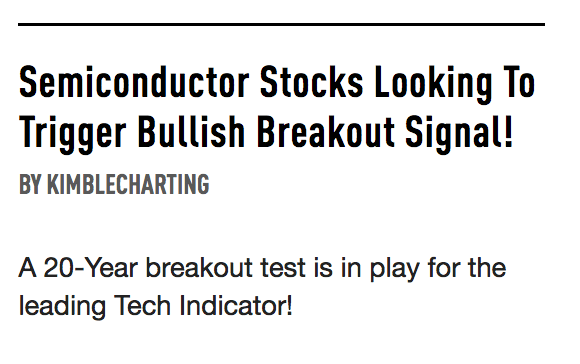Click lowercase 'breakout' in the summary paragraph
Viewport: 580px width, 364px height.
(x=199, y=268)
